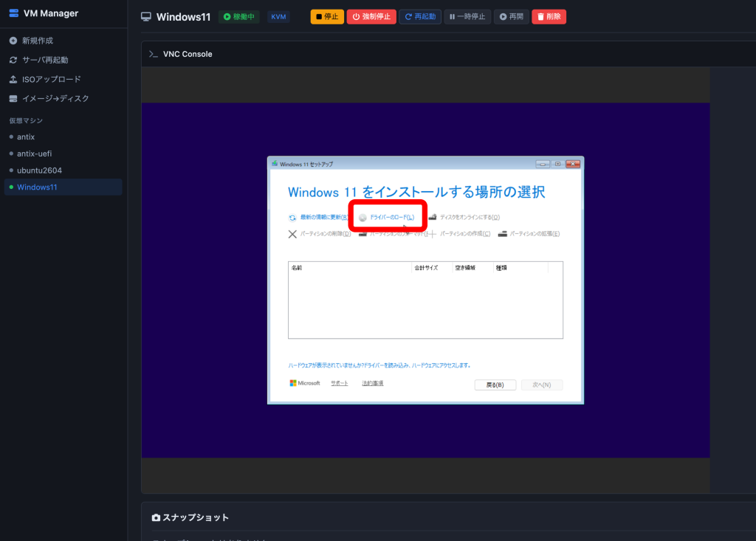Click the Microsoft logo in the setup window
The width and height of the screenshot is (756, 541).
[x=305, y=383]
